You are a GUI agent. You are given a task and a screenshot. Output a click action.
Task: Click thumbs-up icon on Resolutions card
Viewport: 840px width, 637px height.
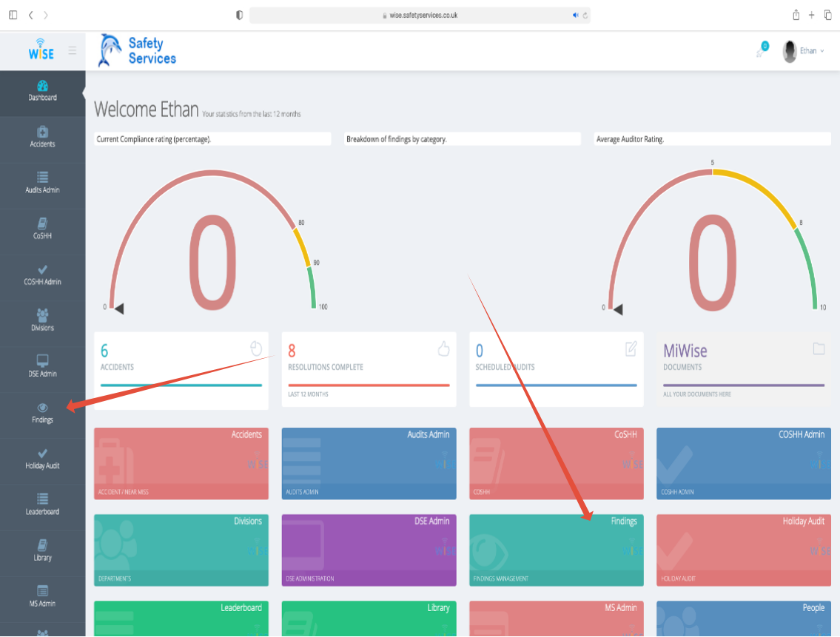tap(443, 348)
